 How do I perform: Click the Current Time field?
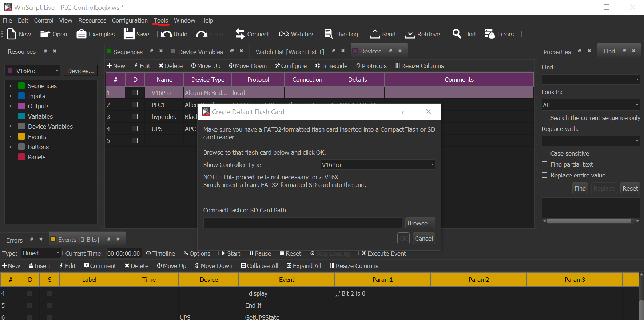[123, 253]
